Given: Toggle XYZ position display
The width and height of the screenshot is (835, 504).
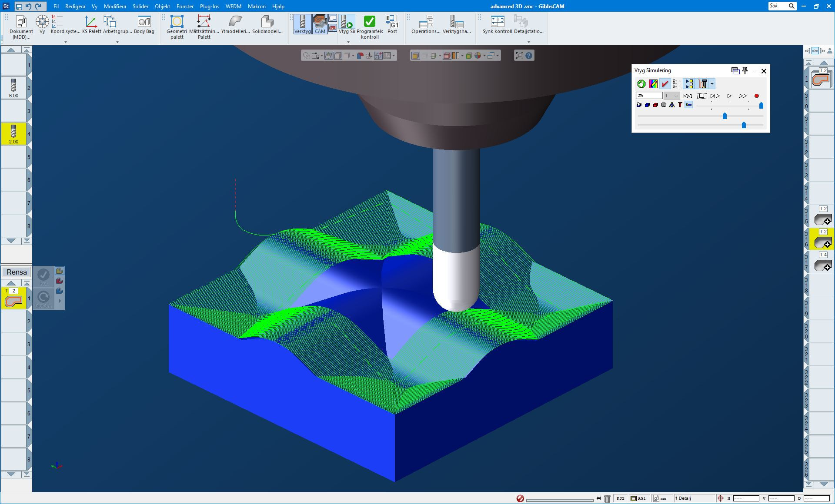Looking at the screenshot, I should coord(676,84).
